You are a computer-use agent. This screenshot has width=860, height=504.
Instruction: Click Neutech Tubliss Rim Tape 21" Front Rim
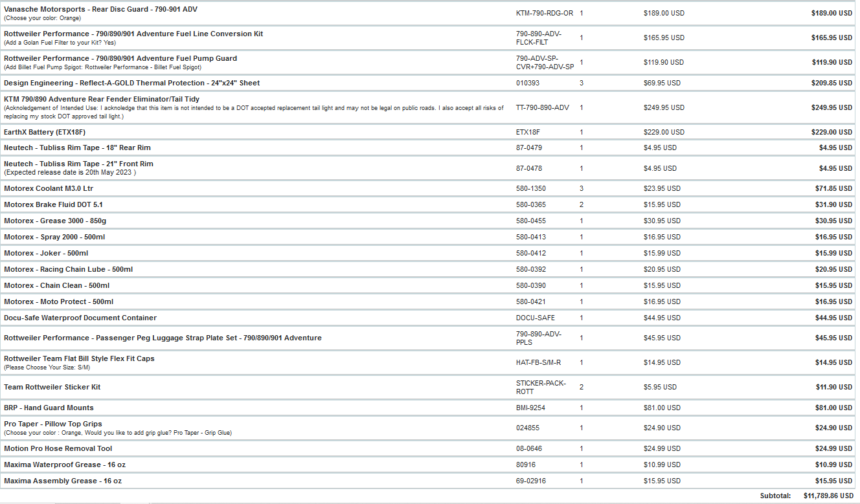(78, 164)
